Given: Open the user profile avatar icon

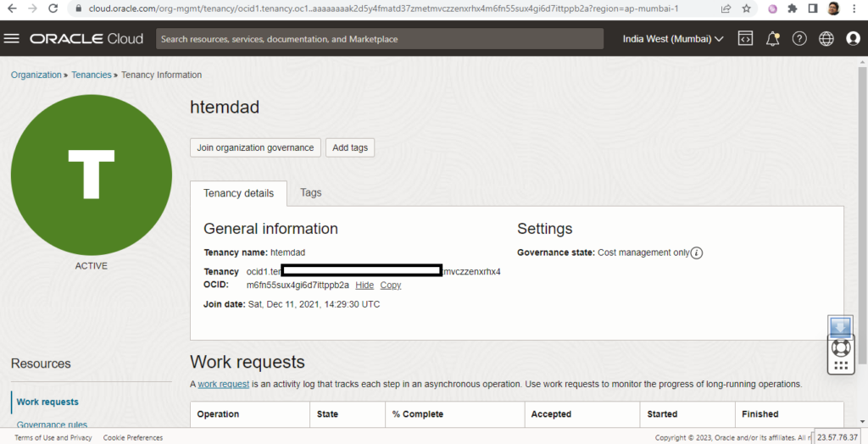Looking at the screenshot, I should tap(853, 39).
